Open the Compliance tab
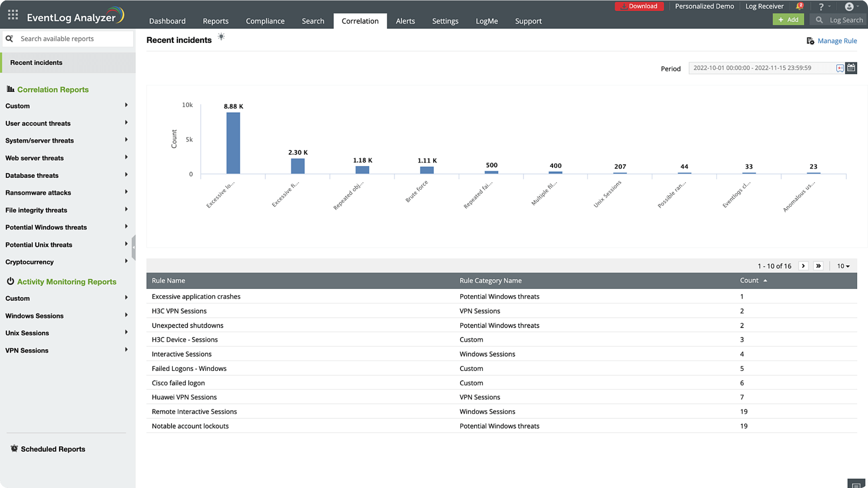This screenshot has width=868, height=488. click(265, 21)
